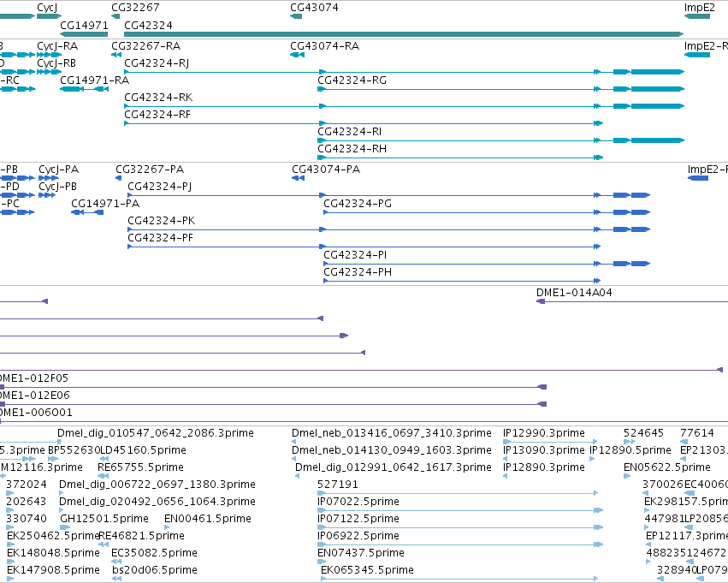Select the CycJ gene label
Screen dimensions: 728x583
pyautogui.click(x=47, y=8)
